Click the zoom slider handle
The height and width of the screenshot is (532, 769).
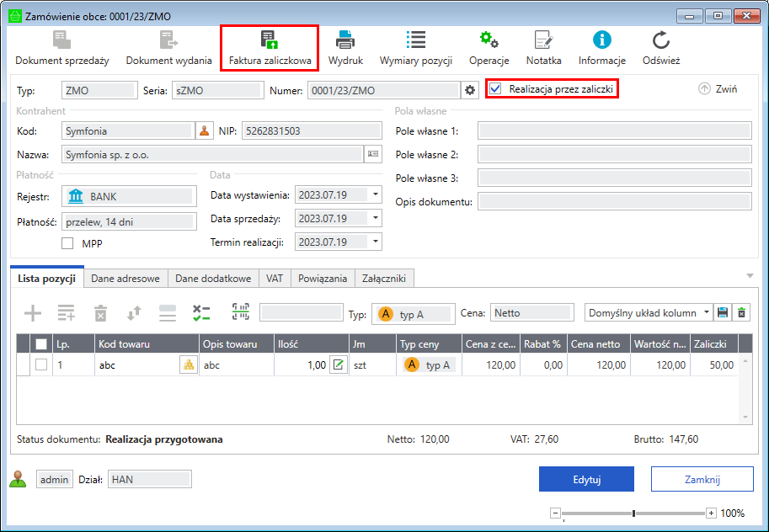tap(633, 513)
